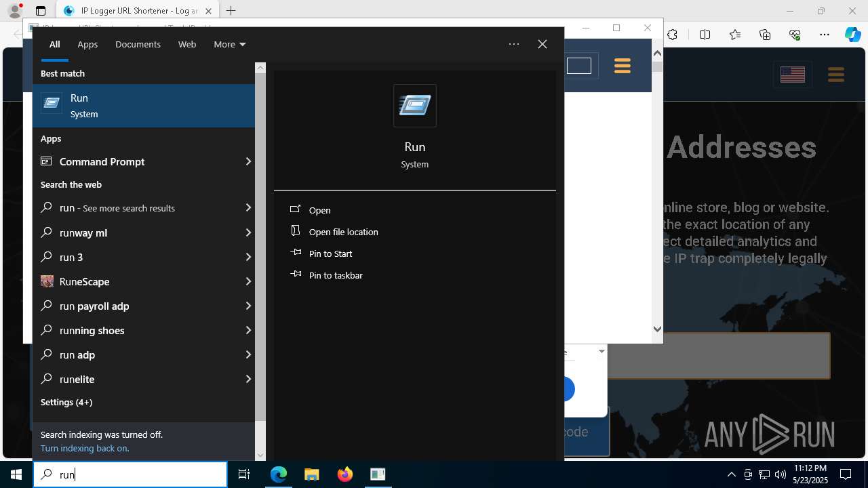Viewport: 868px width, 488px height.
Task: Expand the More filter dropdown
Action: tap(229, 44)
